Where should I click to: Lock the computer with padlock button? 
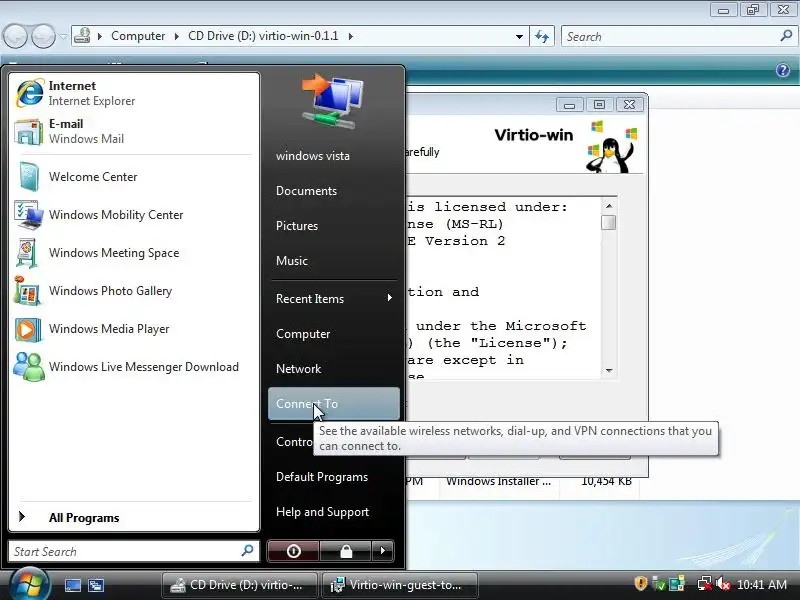(346, 551)
